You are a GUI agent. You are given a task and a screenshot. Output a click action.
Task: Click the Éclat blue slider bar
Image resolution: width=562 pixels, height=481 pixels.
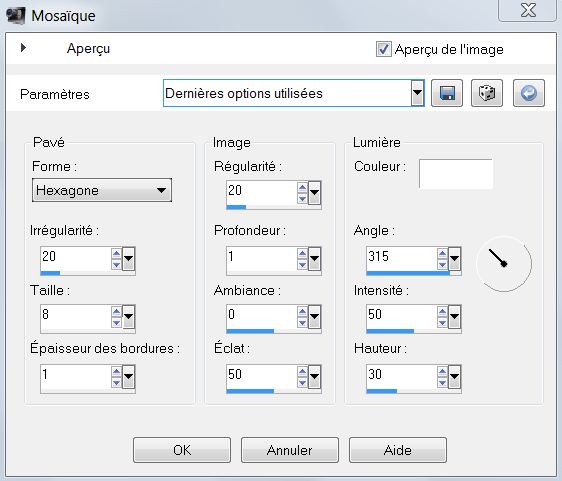pos(274,391)
